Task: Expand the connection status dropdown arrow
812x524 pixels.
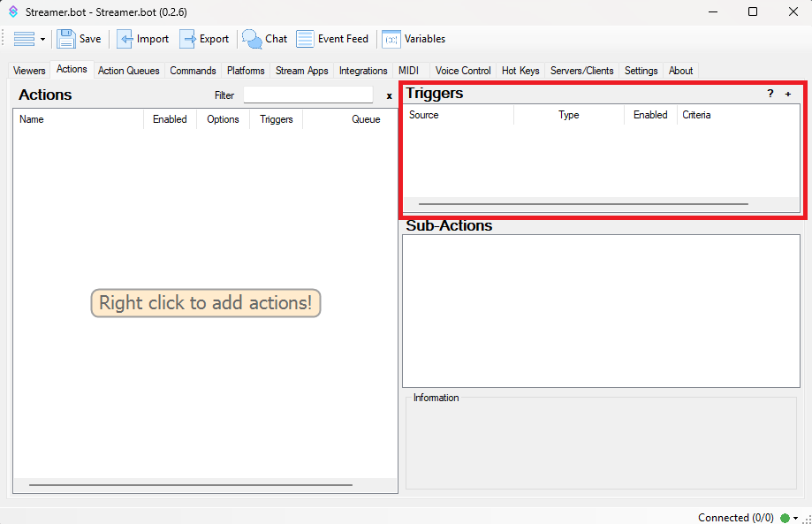Action: pyautogui.click(x=796, y=518)
